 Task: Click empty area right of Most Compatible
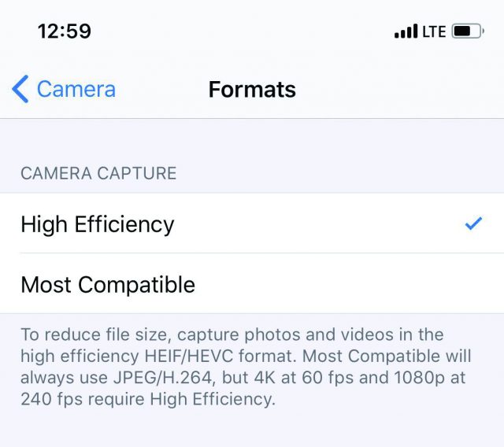pos(349,284)
